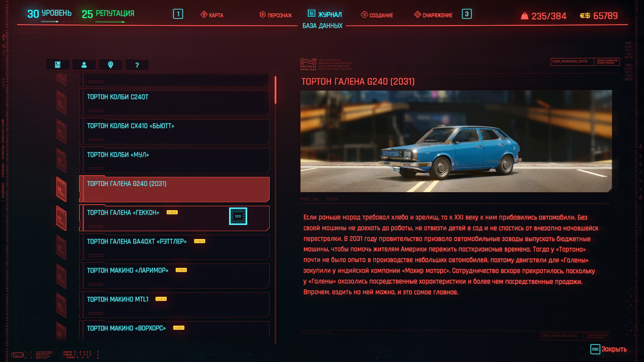The image size is (644, 362).
Task: Open the Создание crafting menu
Action: click(377, 15)
